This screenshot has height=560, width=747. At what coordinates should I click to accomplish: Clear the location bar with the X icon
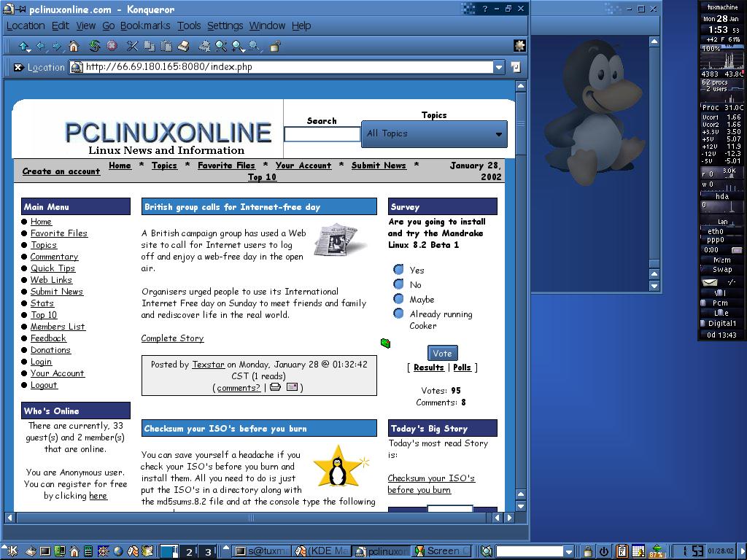18,67
